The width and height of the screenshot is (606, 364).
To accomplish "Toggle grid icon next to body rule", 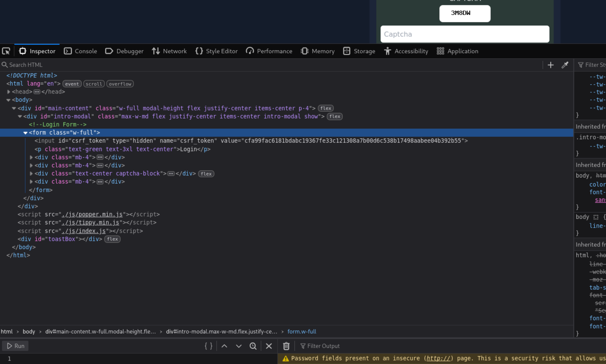I will [596, 217].
